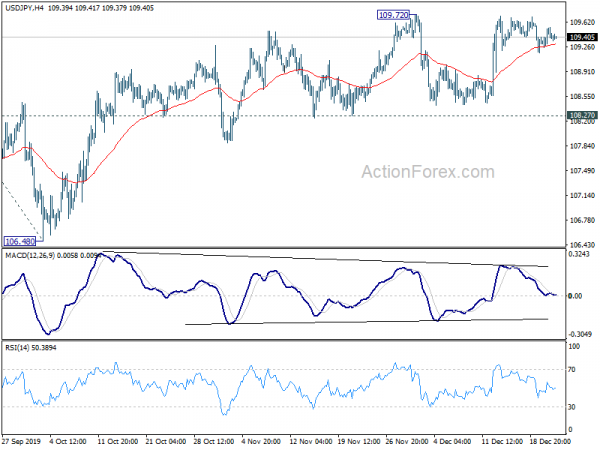The width and height of the screenshot is (600, 450).
Task: Click the 21 Oct 04:00 time label
Action: [x=166, y=441]
